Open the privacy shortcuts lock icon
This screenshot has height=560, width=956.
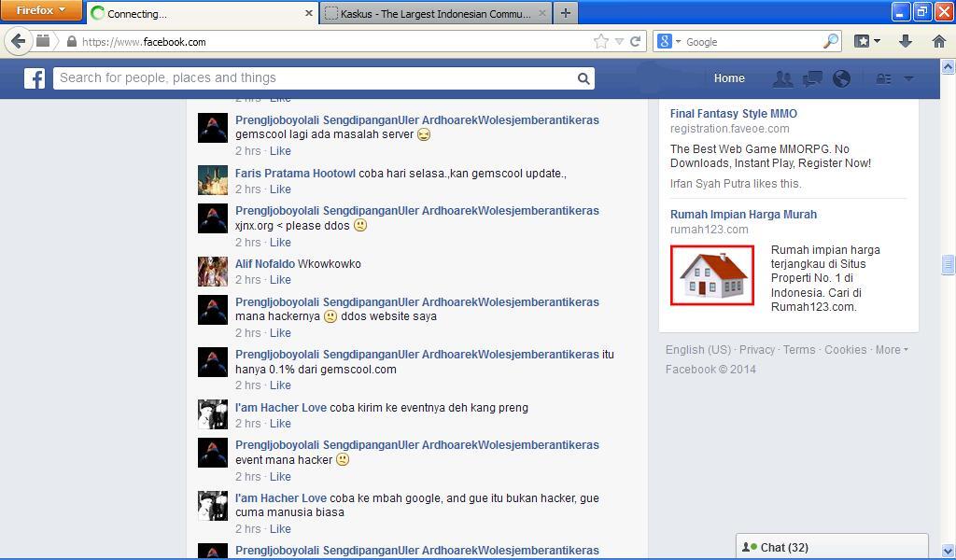[x=883, y=78]
